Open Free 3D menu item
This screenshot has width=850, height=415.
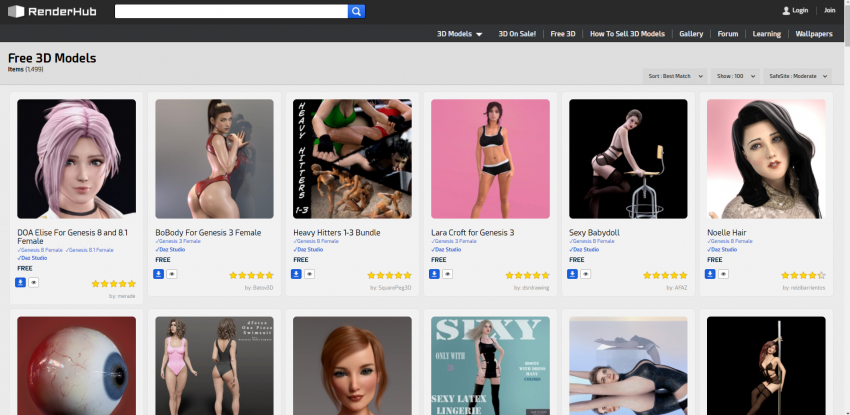point(563,34)
